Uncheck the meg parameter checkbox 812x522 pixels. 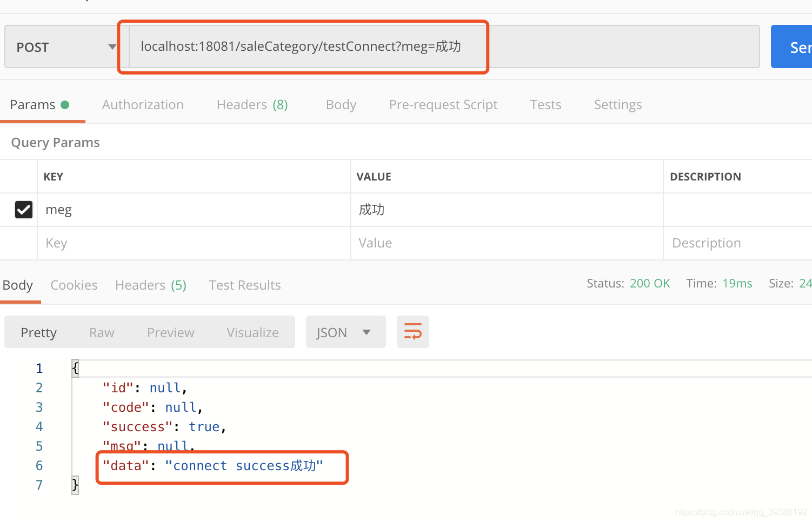[24, 210]
